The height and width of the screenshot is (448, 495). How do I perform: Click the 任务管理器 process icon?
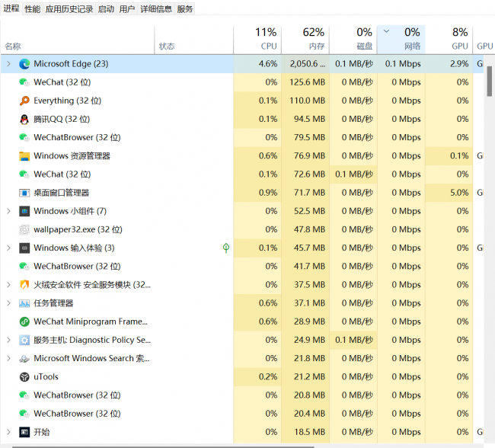tap(24, 303)
